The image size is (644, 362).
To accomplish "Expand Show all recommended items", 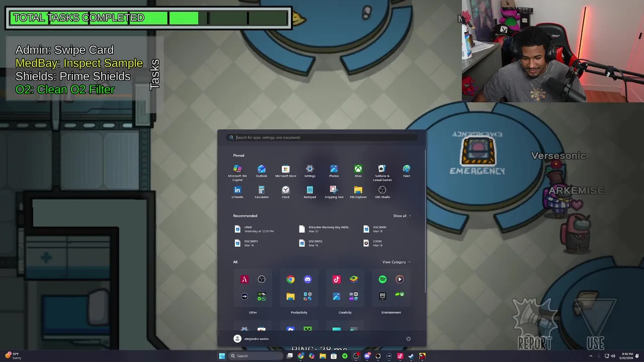I will coord(401,216).
